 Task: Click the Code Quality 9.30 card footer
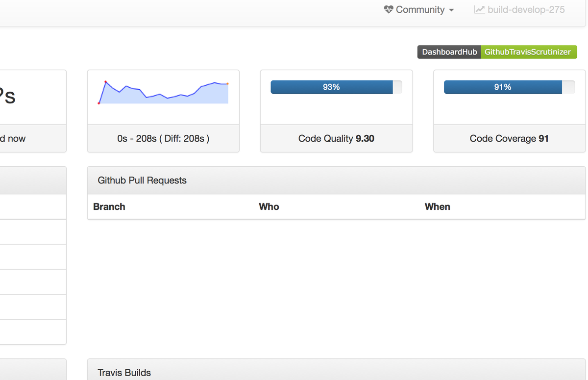point(336,139)
